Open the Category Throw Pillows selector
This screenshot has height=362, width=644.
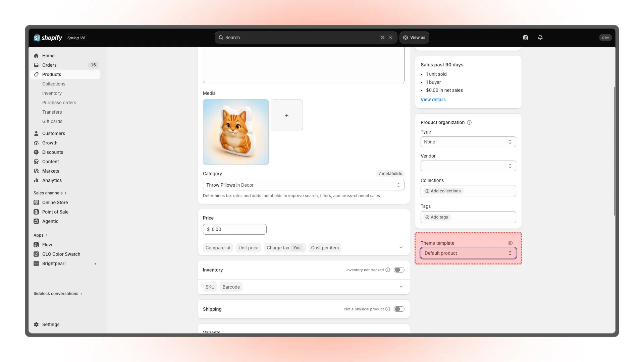pos(304,185)
